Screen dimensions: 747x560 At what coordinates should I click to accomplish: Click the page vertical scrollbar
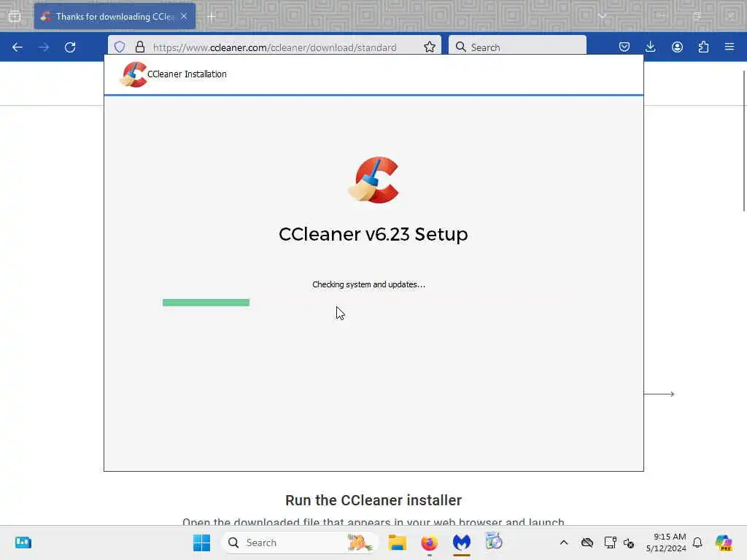point(743,141)
